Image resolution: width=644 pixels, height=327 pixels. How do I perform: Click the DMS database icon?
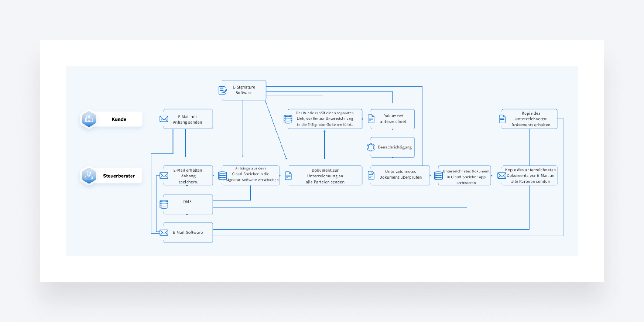tap(164, 204)
